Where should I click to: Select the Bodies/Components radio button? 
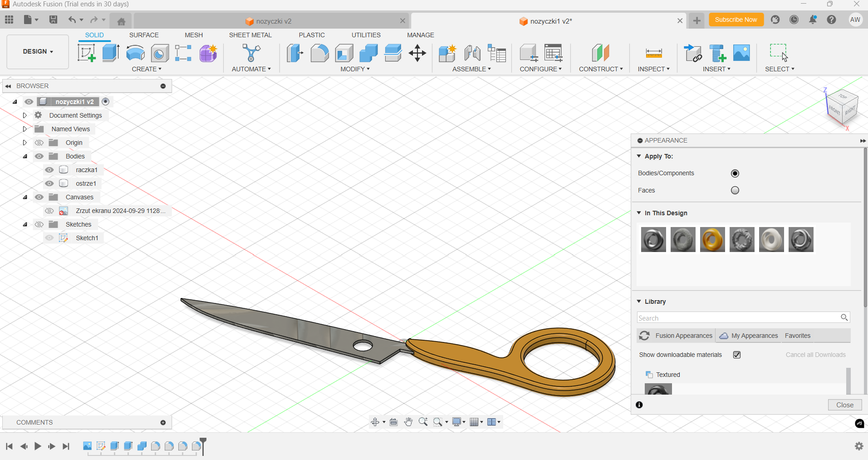(735, 173)
